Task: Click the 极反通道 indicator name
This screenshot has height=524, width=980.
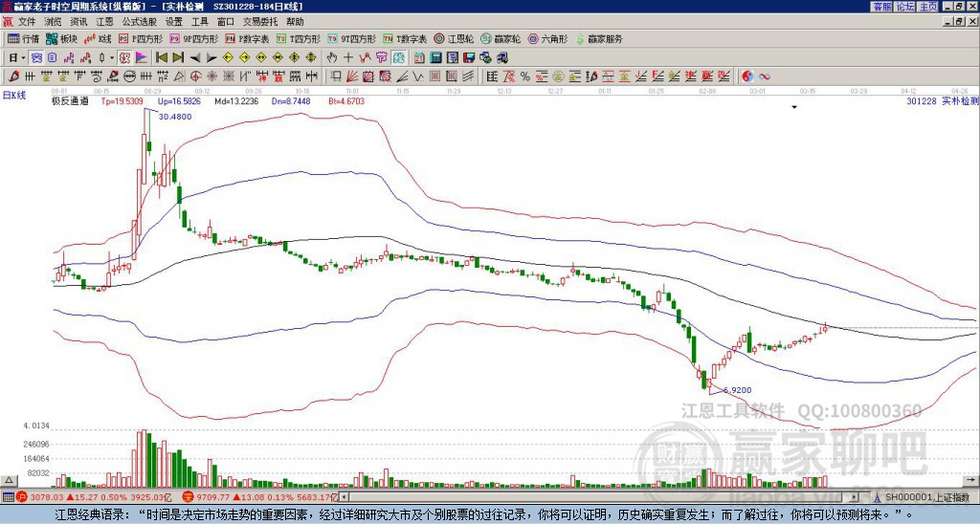Action: [70, 100]
